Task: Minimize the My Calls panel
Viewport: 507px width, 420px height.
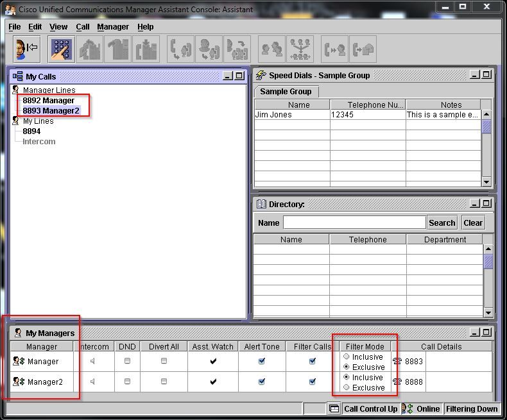Action: tap(228, 76)
